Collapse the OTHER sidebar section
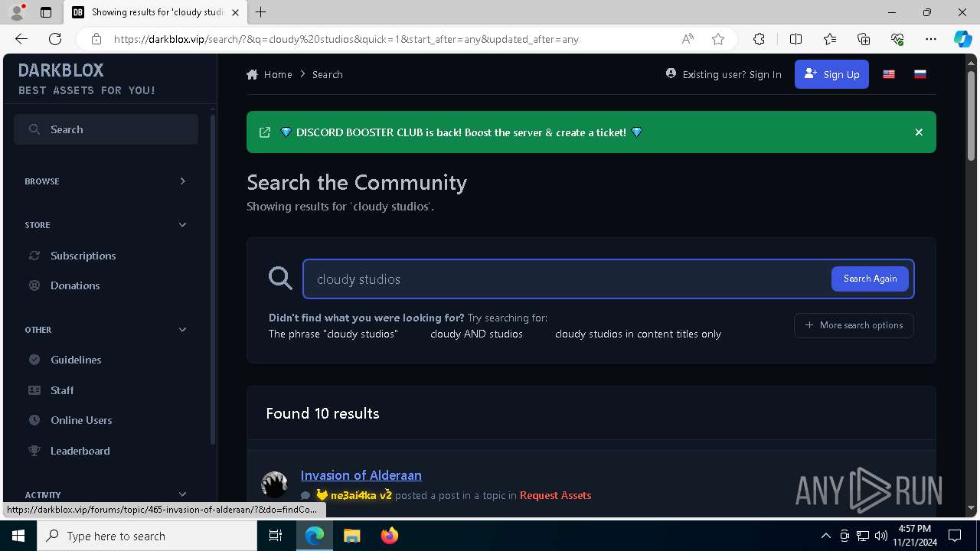The image size is (980, 551). coord(106,330)
